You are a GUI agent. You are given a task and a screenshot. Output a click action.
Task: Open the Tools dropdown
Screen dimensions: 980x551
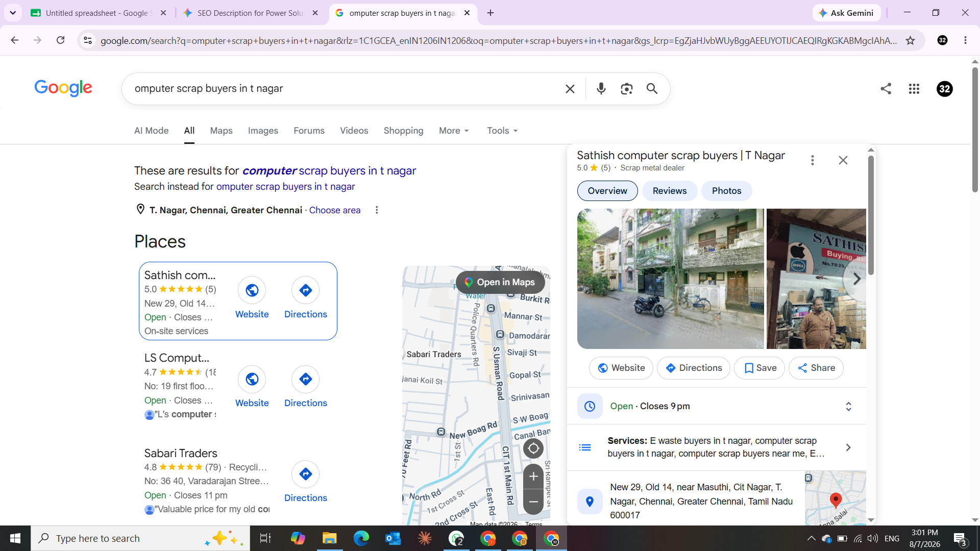(x=502, y=131)
